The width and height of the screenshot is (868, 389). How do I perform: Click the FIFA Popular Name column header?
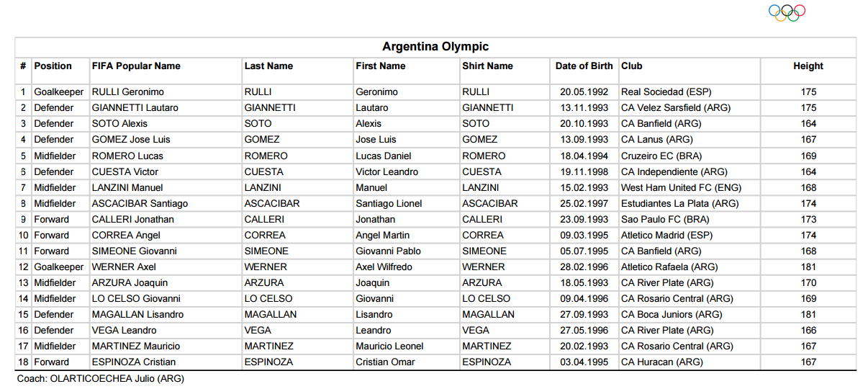[136, 66]
